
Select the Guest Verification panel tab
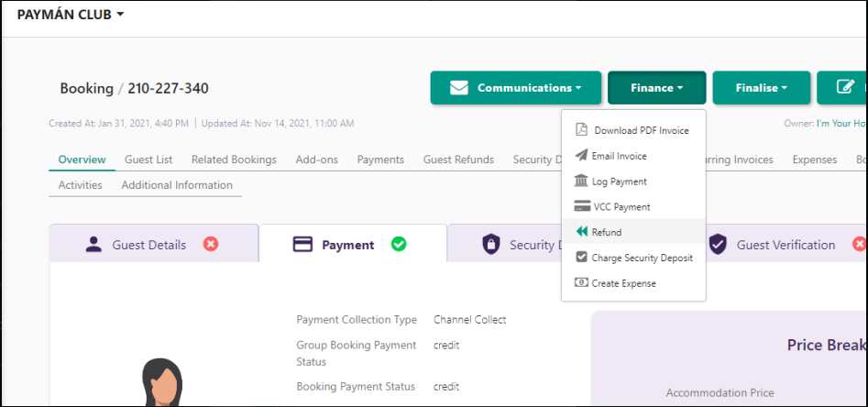pos(785,245)
